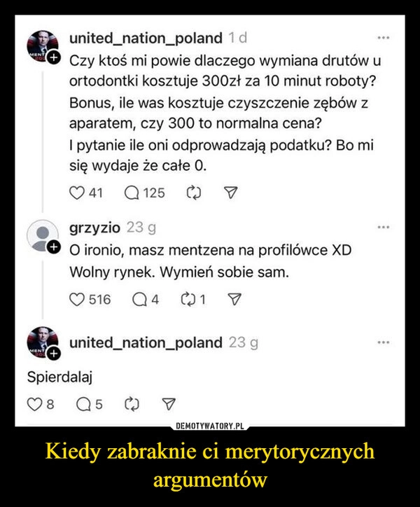Screen dimensions: 420x507
Task: Open the 4 replies under grzyzio's comment
Action: 139,300
